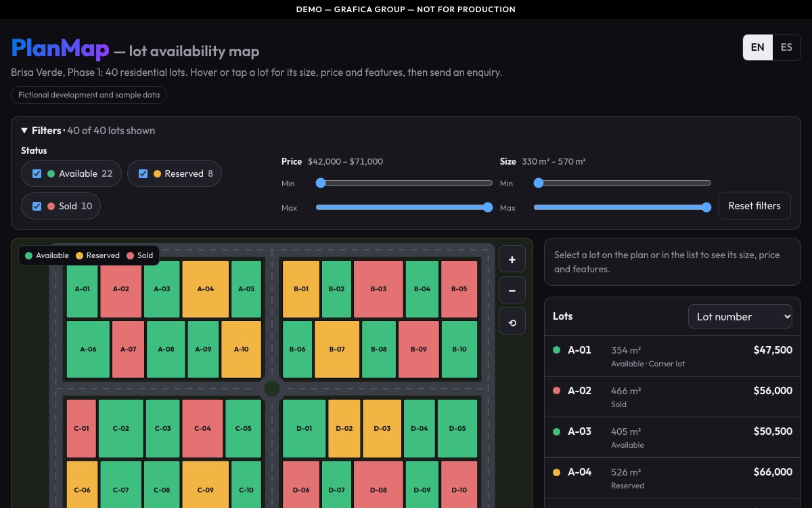Toggle the Available status checkbox

coord(37,173)
